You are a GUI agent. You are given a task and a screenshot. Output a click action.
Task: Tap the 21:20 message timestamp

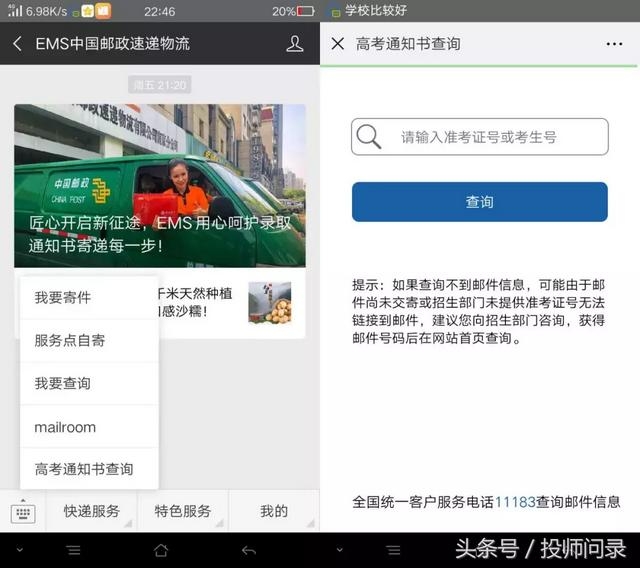click(x=160, y=85)
